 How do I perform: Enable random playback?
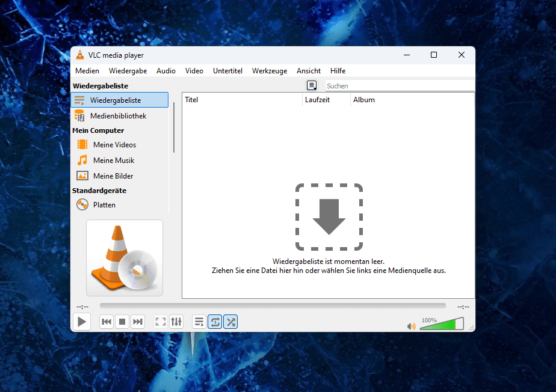click(x=230, y=322)
